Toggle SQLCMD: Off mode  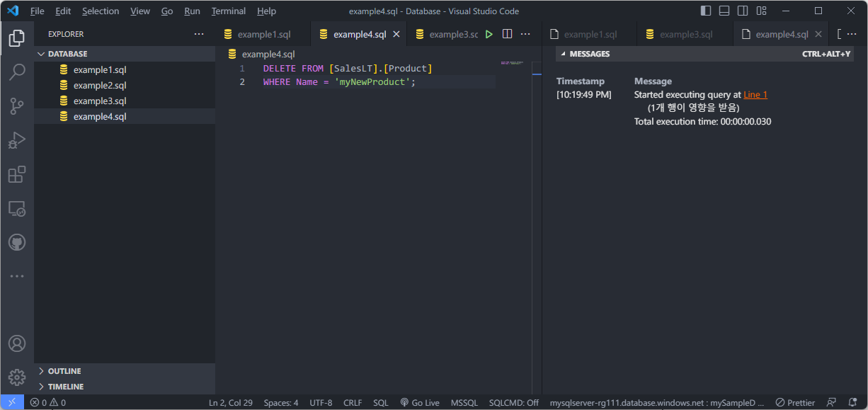coord(514,402)
